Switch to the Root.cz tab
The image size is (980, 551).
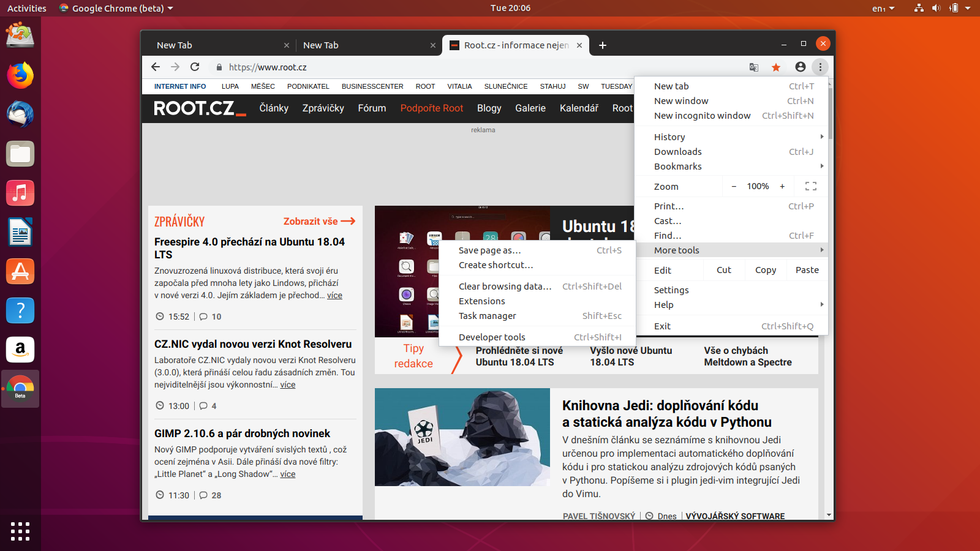(514, 45)
